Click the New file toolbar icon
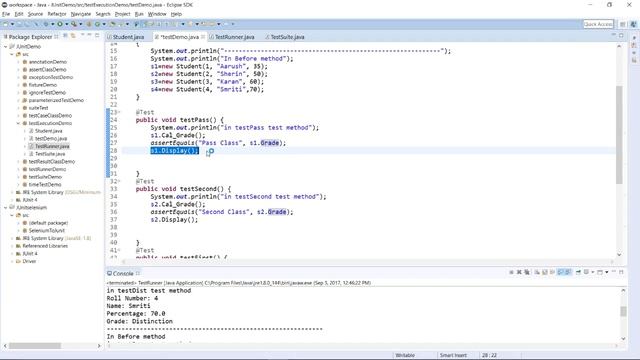Image resolution: width=640 pixels, height=360 pixels. [x=5, y=24]
